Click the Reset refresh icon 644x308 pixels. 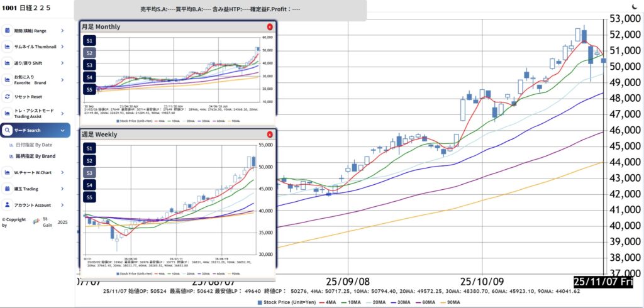click(x=7, y=97)
